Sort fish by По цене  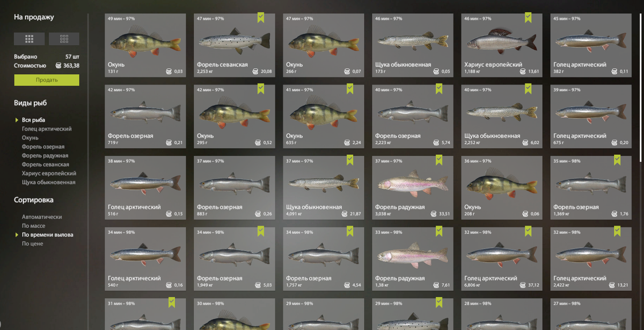click(33, 243)
